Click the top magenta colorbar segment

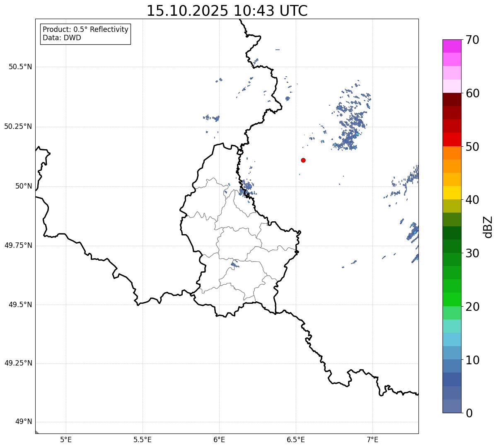point(452,46)
